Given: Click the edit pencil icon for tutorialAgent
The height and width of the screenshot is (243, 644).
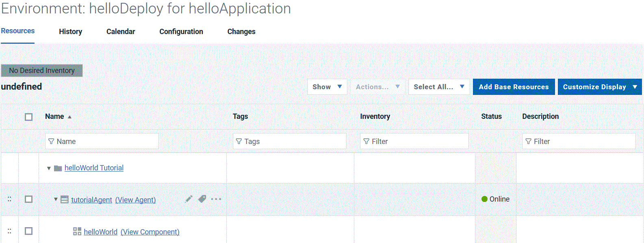Looking at the screenshot, I should pos(189,199).
